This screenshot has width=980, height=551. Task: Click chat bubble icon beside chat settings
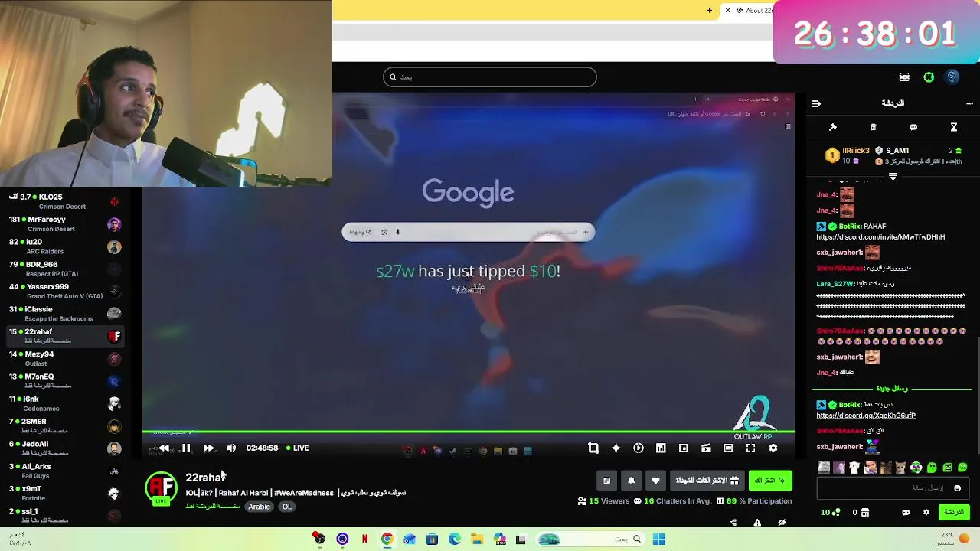(x=906, y=512)
